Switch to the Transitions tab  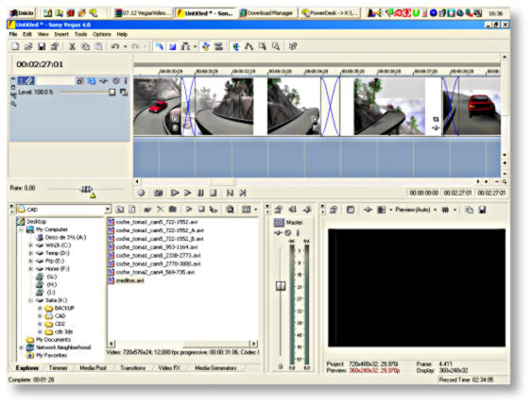(132, 367)
